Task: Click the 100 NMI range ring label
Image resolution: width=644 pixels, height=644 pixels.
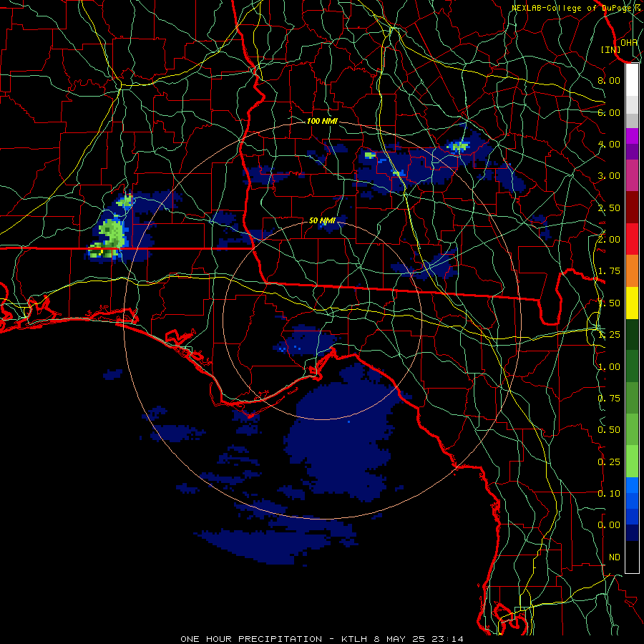Action: 322,121
